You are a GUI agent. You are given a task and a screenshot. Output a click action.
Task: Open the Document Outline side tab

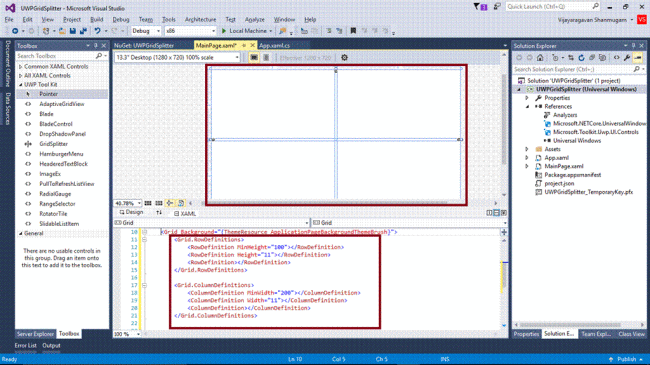click(x=7, y=63)
